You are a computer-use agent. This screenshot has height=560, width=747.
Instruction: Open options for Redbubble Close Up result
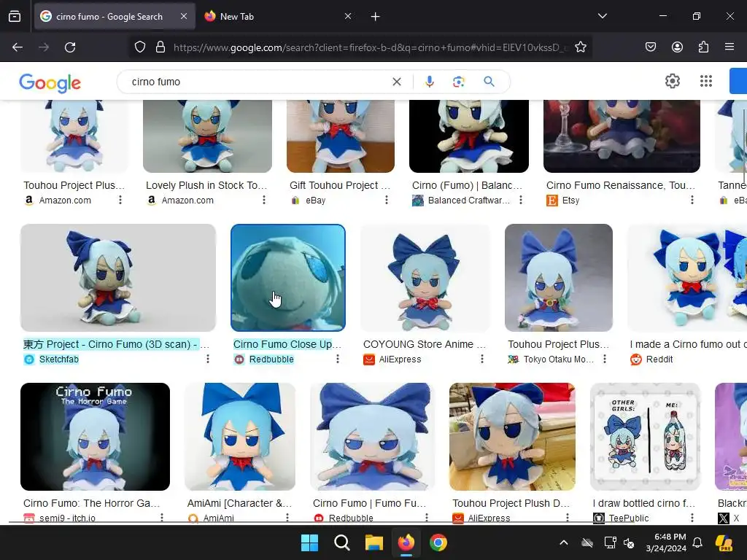tap(338, 359)
